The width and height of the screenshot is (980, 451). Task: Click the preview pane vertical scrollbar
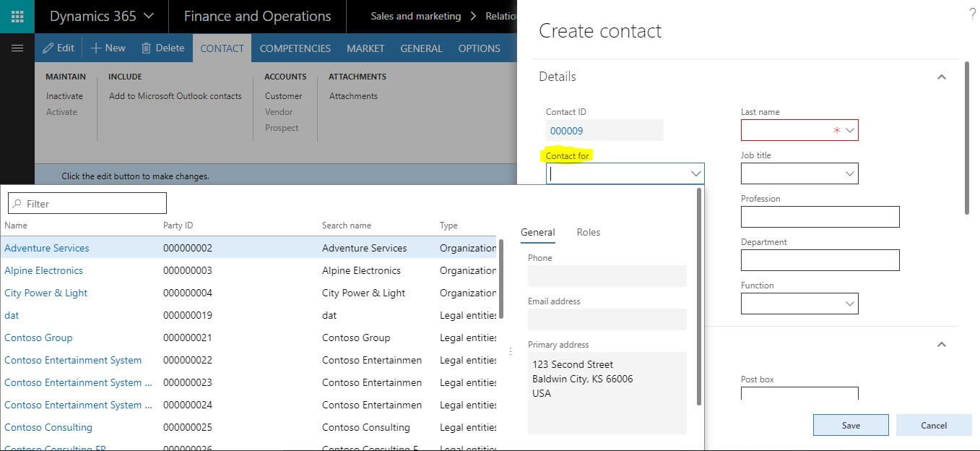click(x=698, y=296)
